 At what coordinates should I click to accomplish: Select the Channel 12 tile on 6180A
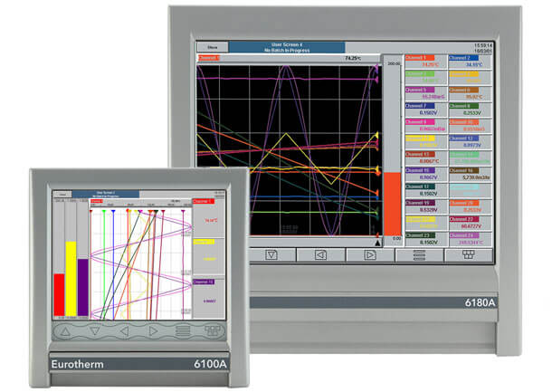click(470, 142)
